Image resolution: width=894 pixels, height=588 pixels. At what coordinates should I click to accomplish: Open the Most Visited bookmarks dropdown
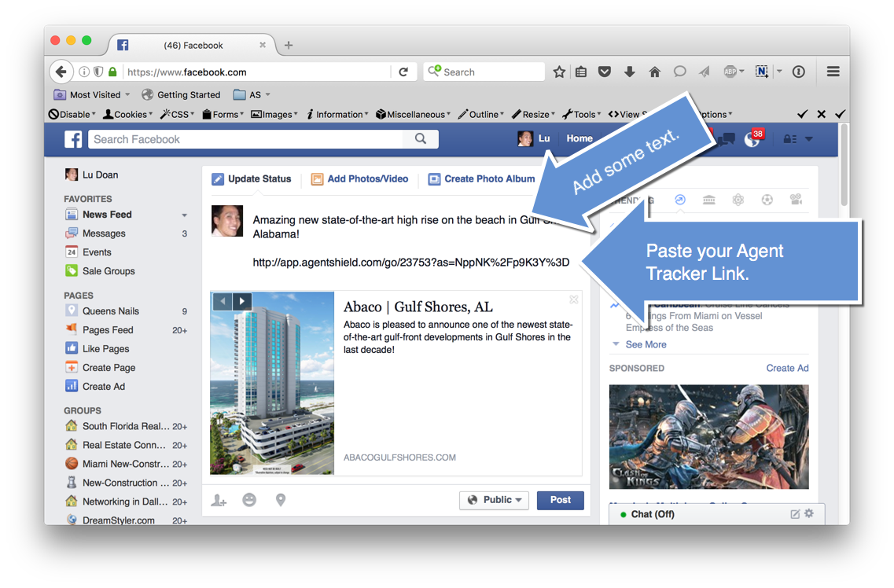(92, 94)
